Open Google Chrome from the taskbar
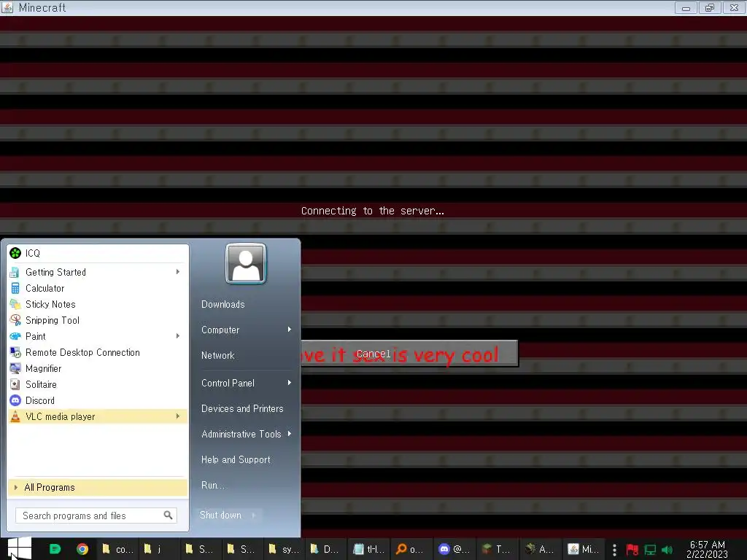The image size is (747, 560). pos(82,549)
